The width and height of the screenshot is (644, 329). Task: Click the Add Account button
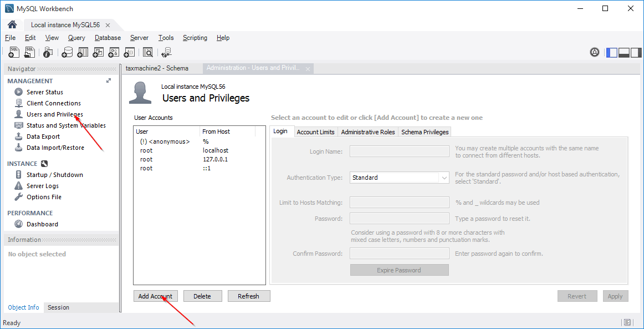click(x=155, y=296)
